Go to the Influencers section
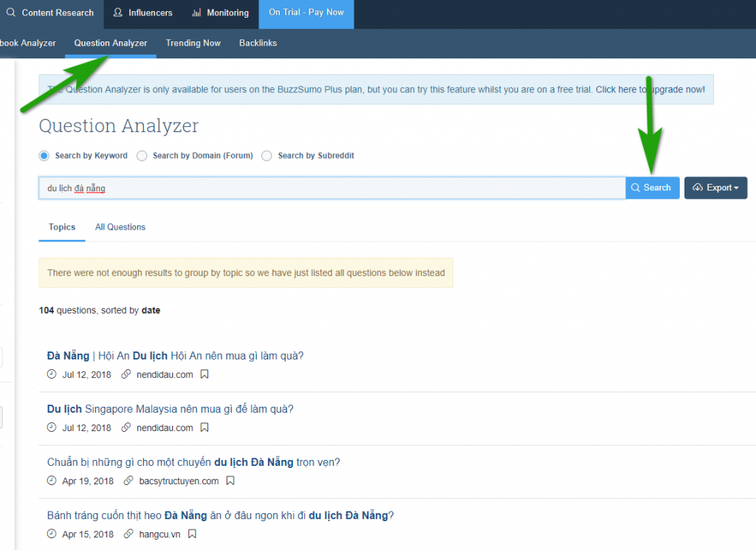This screenshot has width=756, height=550. [x=142, y=13]
